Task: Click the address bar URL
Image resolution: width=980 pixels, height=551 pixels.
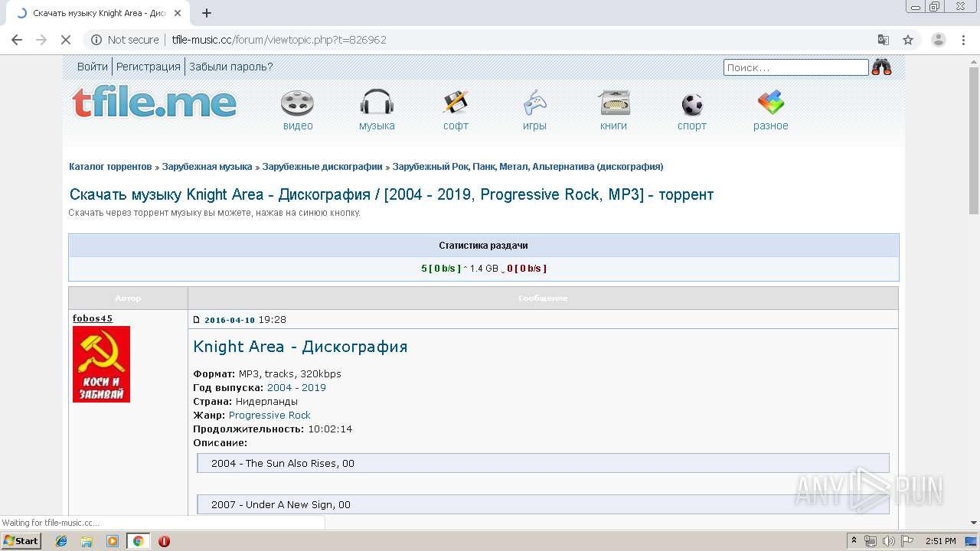Action: click(x=279, y=40)
